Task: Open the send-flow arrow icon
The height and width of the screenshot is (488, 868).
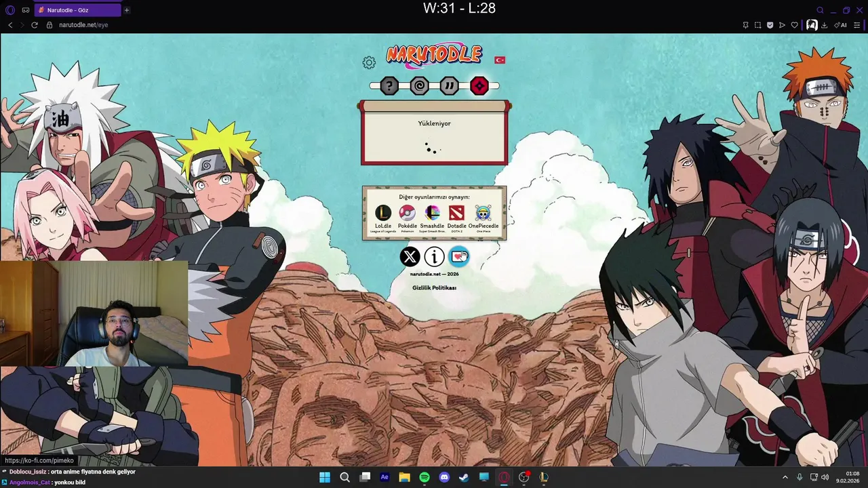Action: pos(782,25)
